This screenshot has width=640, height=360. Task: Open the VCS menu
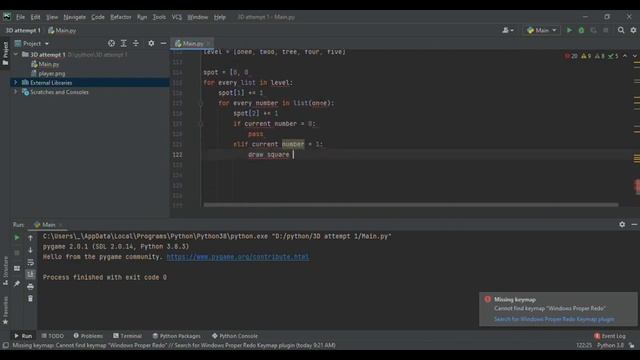coord(177,17)
